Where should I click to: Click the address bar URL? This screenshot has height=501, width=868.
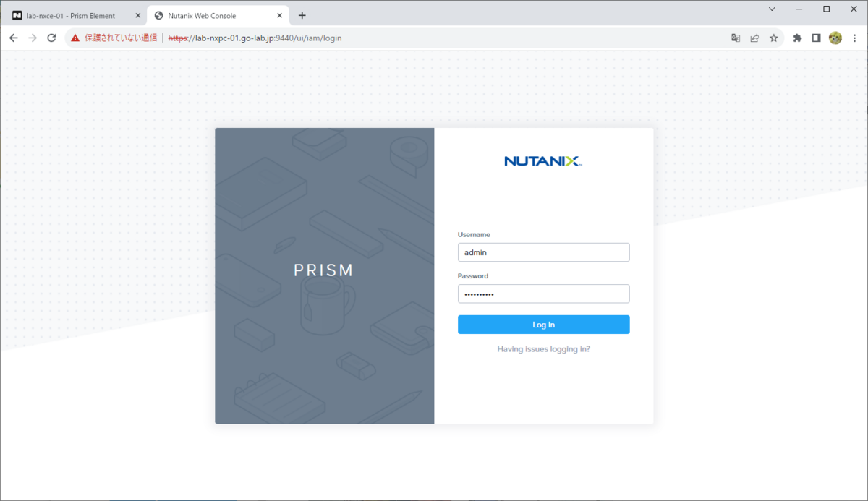(x=255, y=38)
